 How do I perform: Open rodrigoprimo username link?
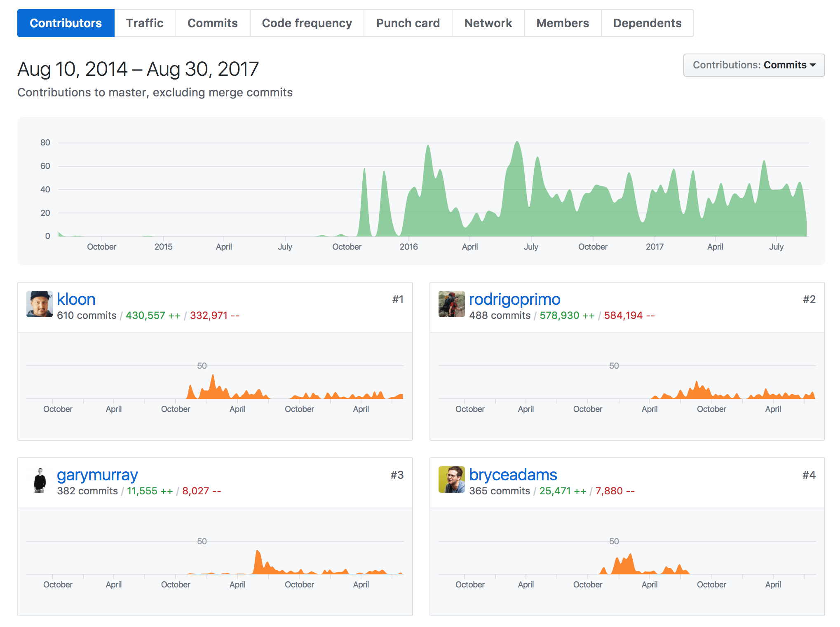coord(514,299)
